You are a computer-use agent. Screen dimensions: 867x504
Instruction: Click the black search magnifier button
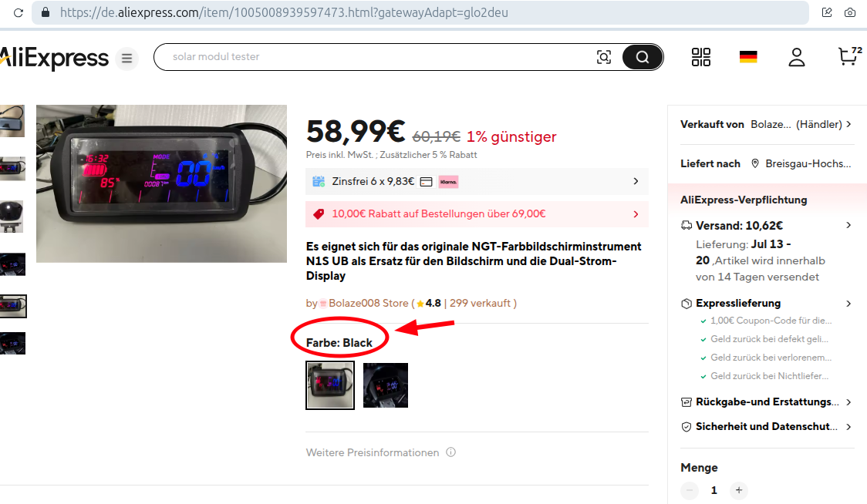[642, 57]
